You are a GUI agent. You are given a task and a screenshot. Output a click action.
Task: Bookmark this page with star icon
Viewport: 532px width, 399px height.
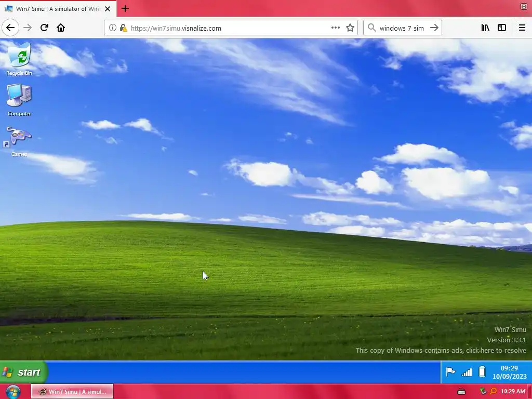350,28
